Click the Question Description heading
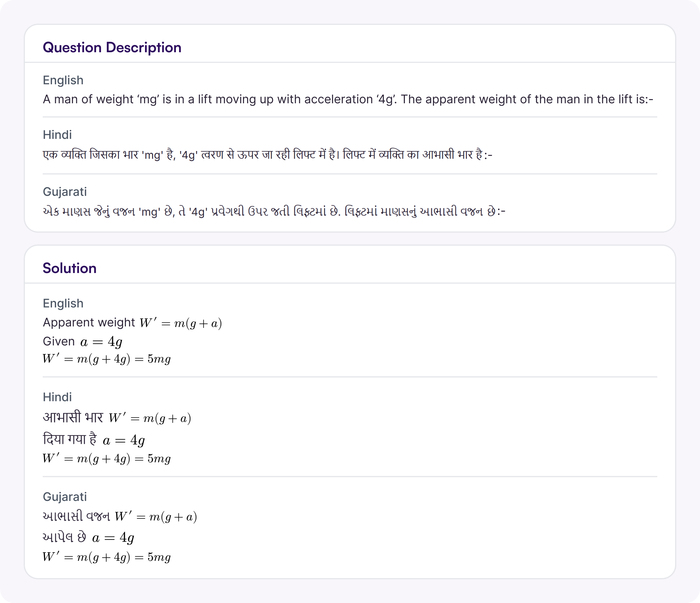The image size is (700, 603). [112, 48]
